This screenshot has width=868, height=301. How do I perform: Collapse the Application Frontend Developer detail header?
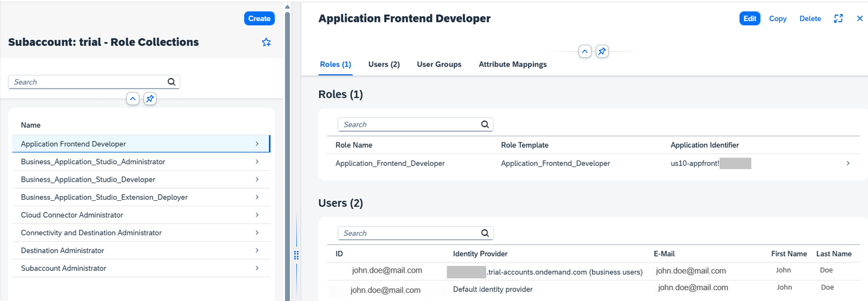(x=585, y=51)
